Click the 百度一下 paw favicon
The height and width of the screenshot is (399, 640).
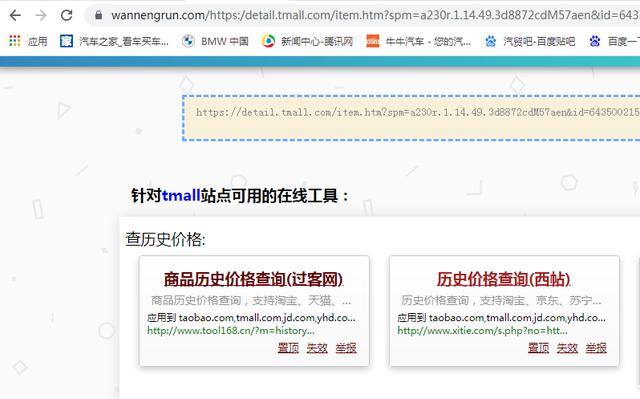pos(595,41)
